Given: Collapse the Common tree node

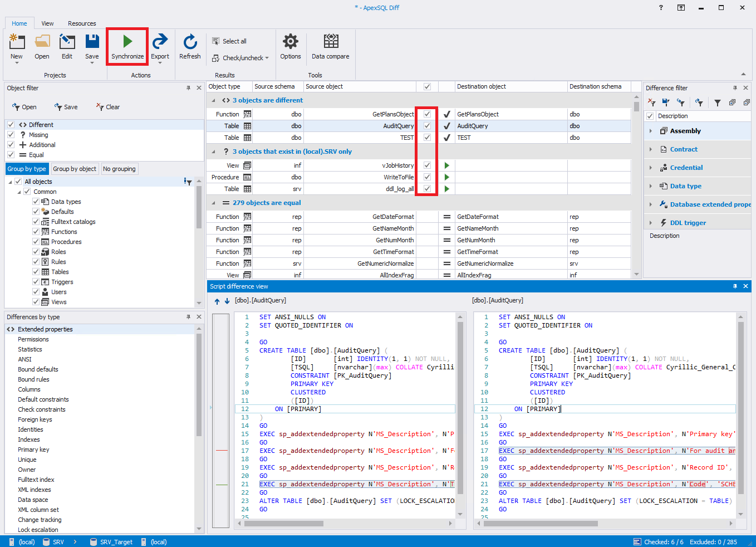Looking at the screenshot, I should pos(19,192).
